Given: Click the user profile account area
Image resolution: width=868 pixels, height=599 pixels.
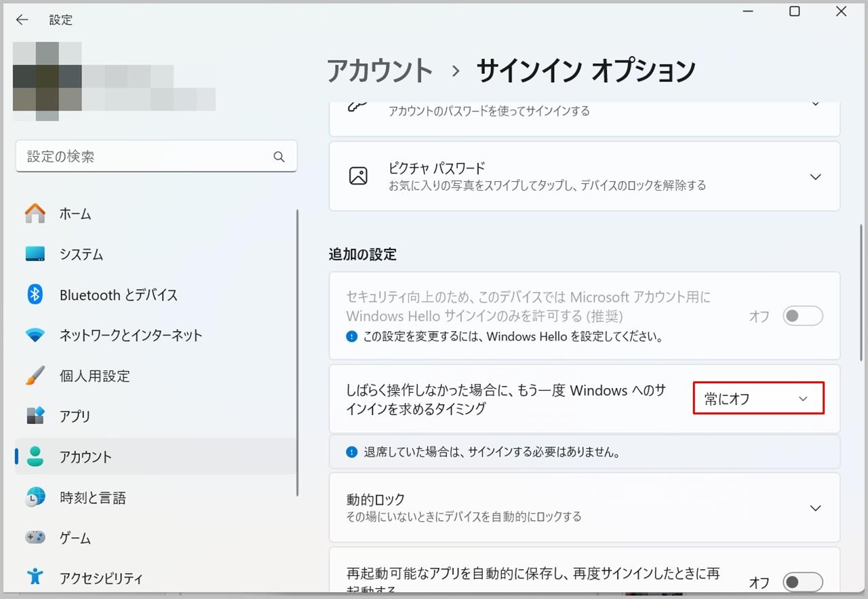Looking at the screenshot, I should point(114,80).
